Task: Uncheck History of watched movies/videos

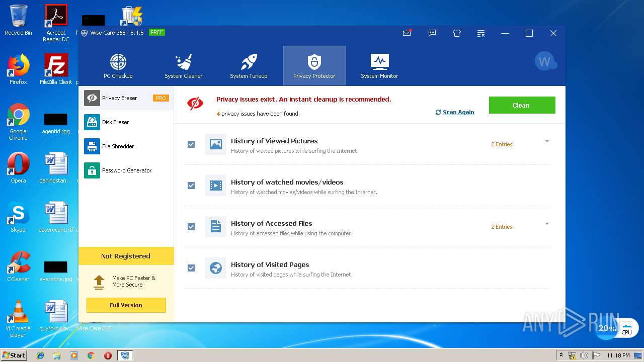Action: click(x=191, y=186)
